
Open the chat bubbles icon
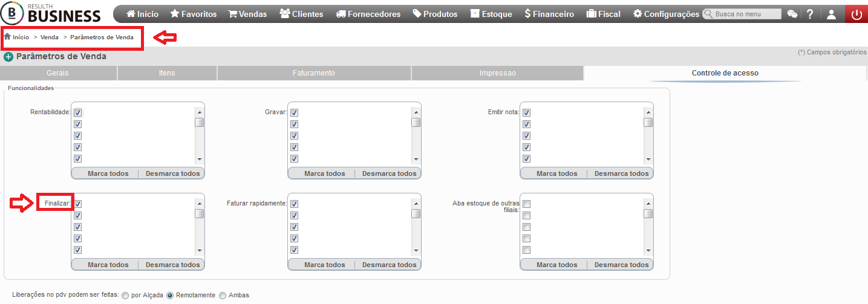[x=792, y=14]
